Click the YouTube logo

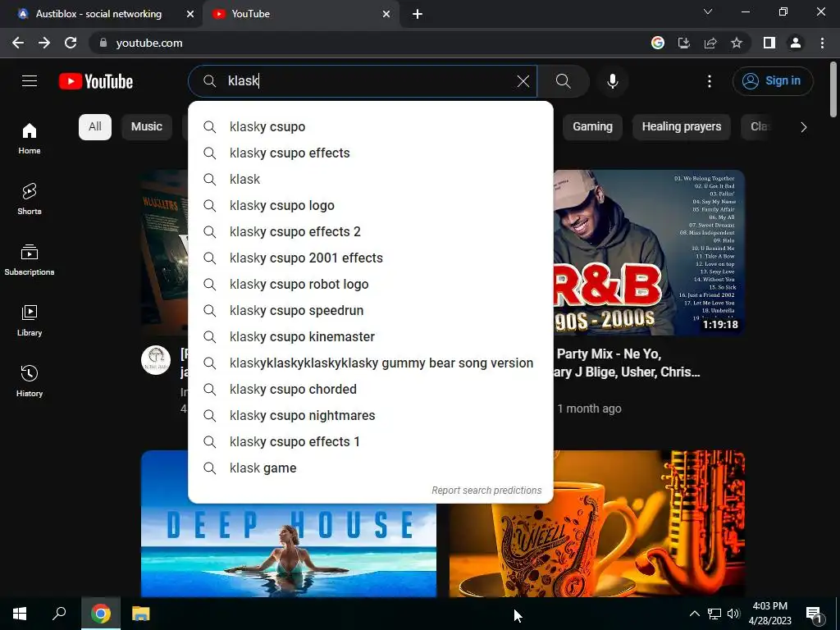coord(96,81)
